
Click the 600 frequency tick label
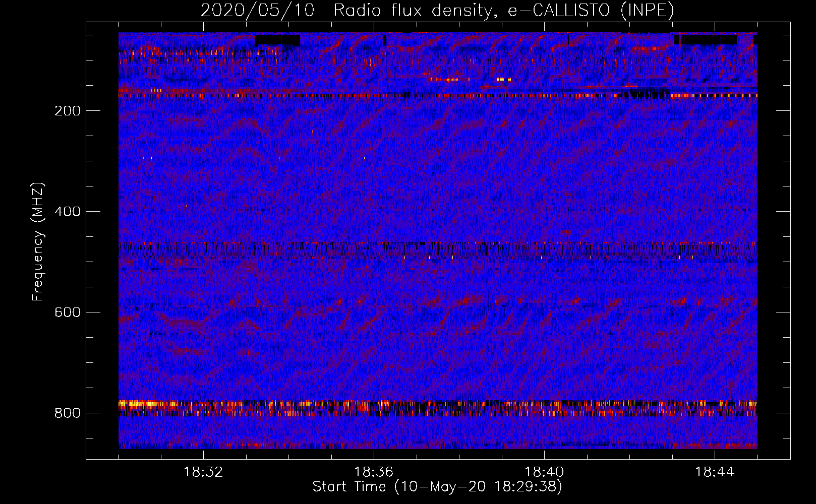[x=68, y=312]
